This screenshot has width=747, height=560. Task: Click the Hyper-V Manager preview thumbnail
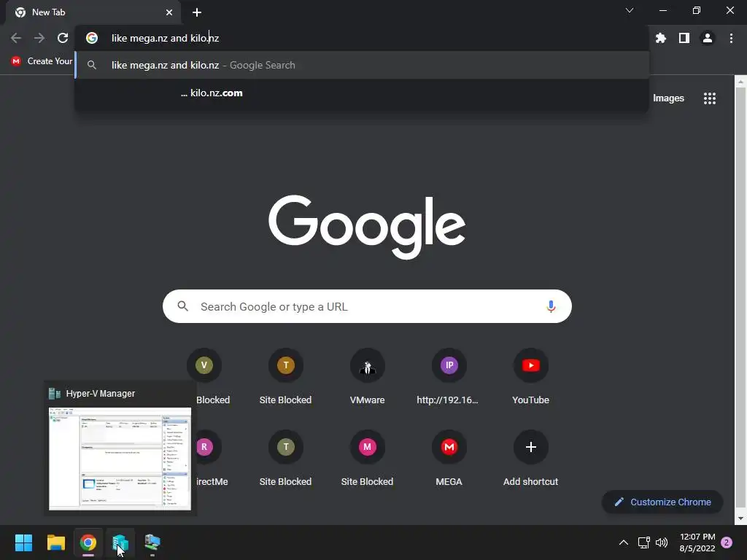(120, 459)
